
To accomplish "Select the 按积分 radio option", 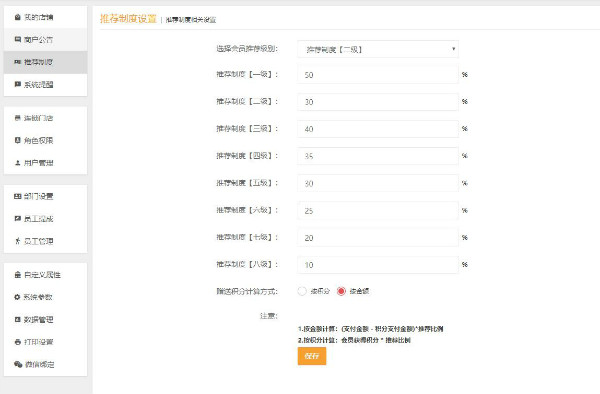I will tap(302, 291).
